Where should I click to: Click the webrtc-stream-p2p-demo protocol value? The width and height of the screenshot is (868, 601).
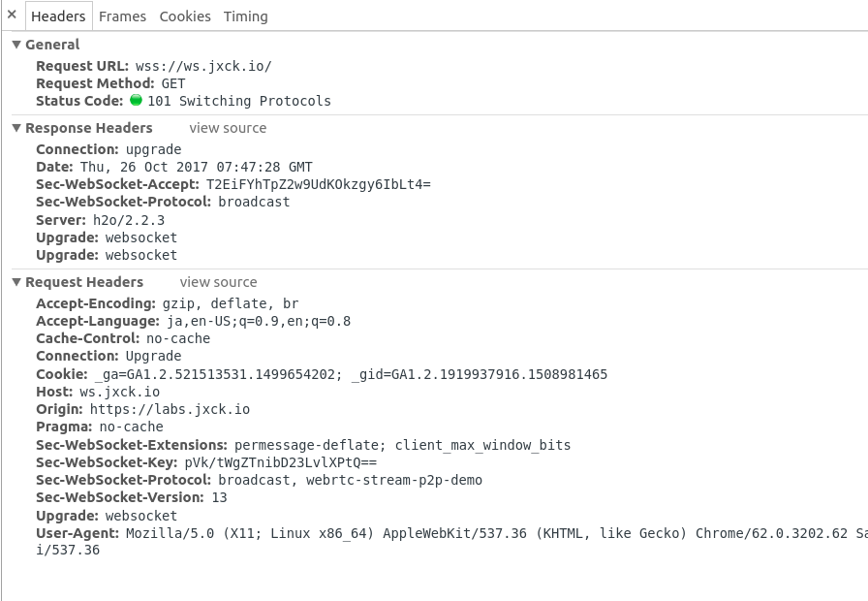(x=394, y=480)
